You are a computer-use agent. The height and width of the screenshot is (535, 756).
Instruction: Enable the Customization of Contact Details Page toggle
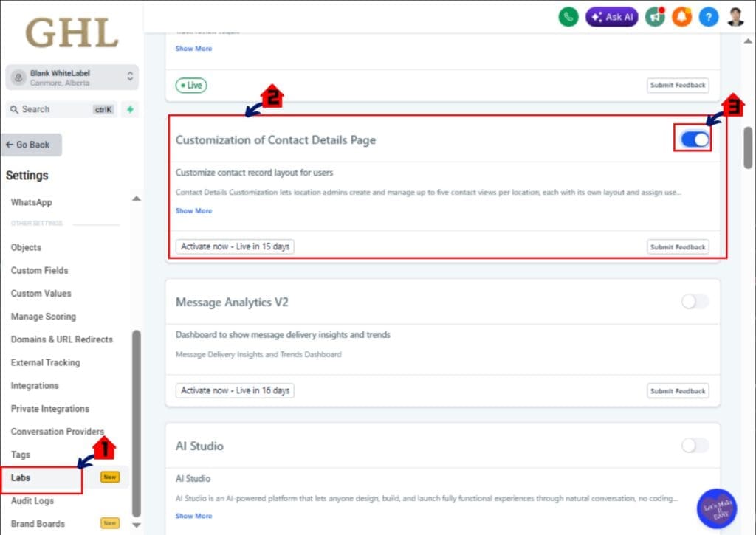click(693, 139)
